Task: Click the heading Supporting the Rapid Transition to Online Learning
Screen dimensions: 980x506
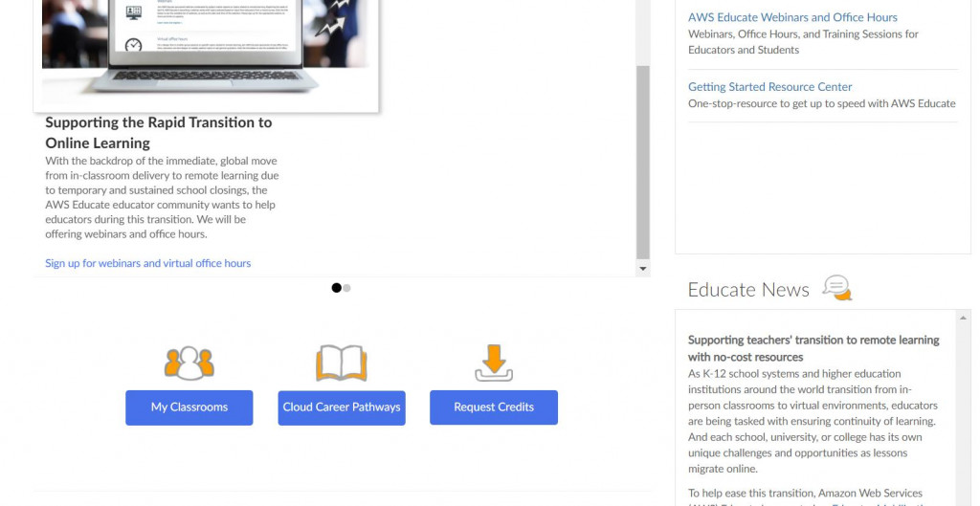Action: point(159,132)
